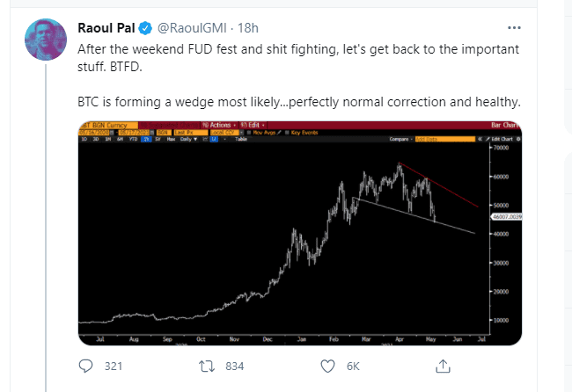Click the red wedge trendline
Viewport: 572px width, 392px height.
440,185
